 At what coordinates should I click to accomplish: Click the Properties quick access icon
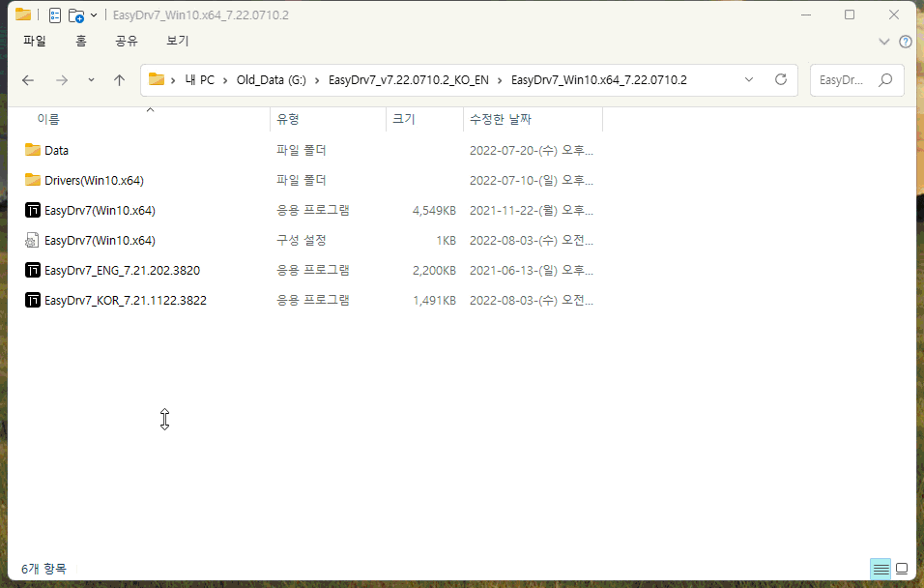point(55,15)
